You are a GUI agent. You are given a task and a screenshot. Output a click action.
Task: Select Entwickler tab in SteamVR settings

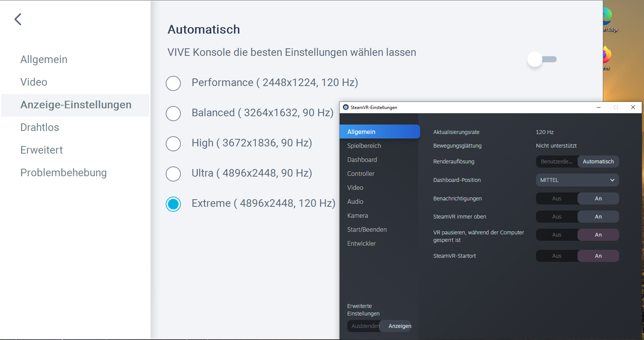pos(379,243)
